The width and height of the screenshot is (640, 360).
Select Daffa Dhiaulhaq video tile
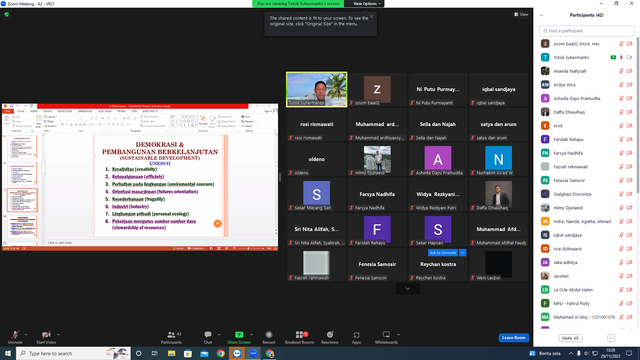tap(498, 194)
